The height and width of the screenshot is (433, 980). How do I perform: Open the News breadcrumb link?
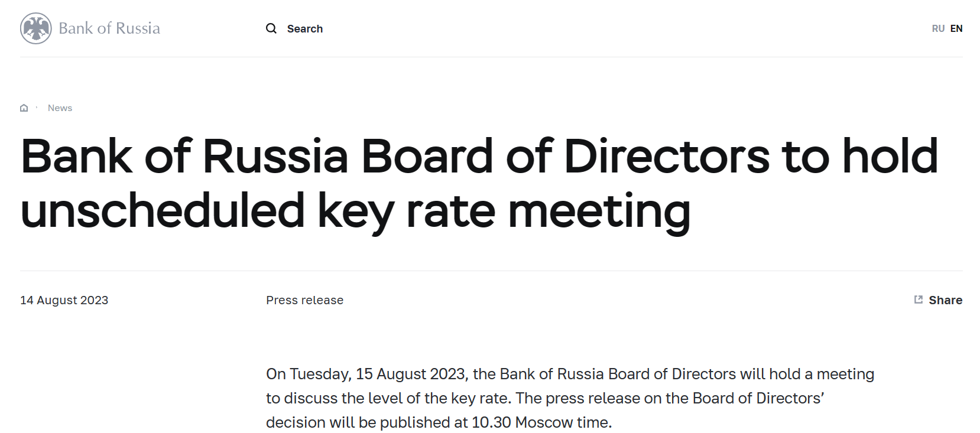coord(60,108)
